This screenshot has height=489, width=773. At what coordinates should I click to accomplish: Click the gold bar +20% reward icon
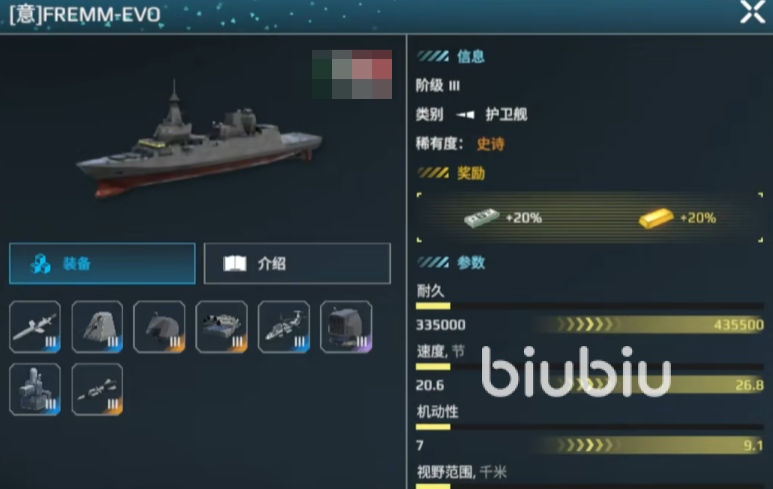656,218
